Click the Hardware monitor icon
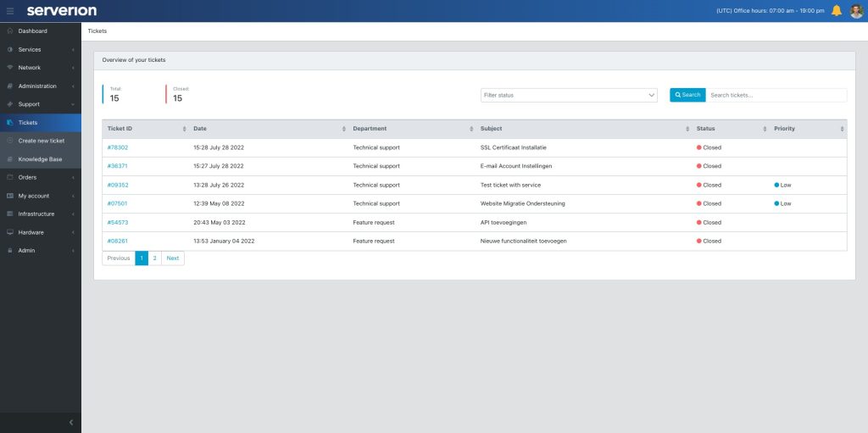This screenshot has height=433, width=868. click(9, 232)
